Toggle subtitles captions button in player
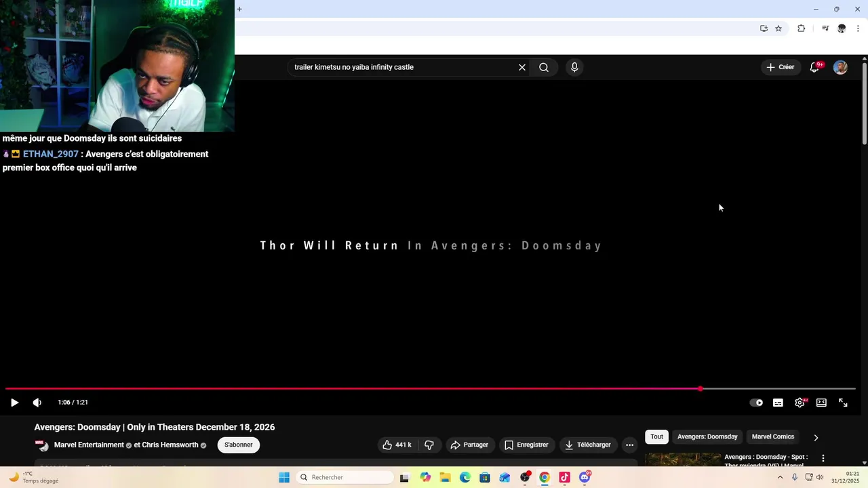The image size is (868, 488). (x=778, y=403)
